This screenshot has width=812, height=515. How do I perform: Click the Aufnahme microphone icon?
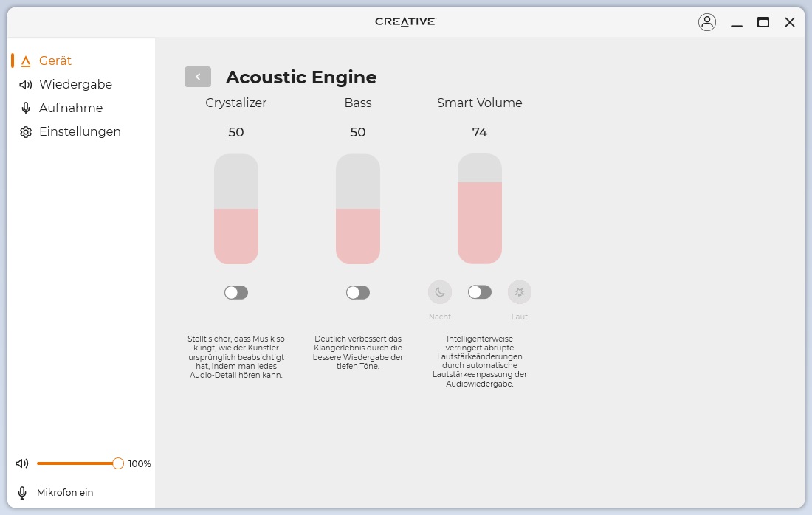coord(26,108)
